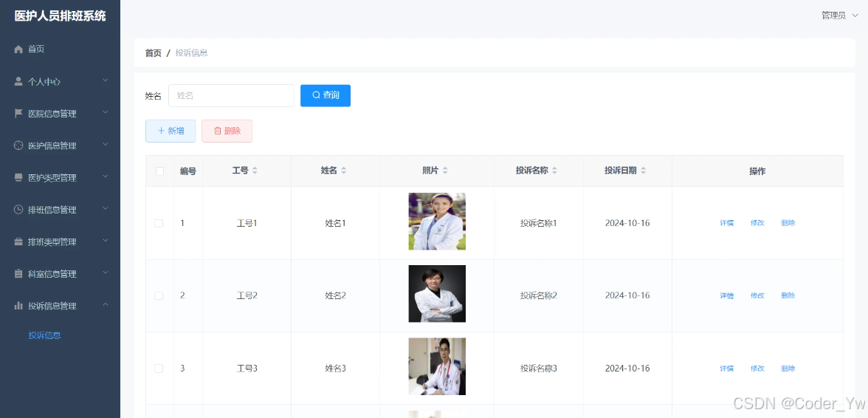The image size is (868, 418).
Task: Click the blue 查询 search button
Action: pyautogui.click(x=325, y=95)
